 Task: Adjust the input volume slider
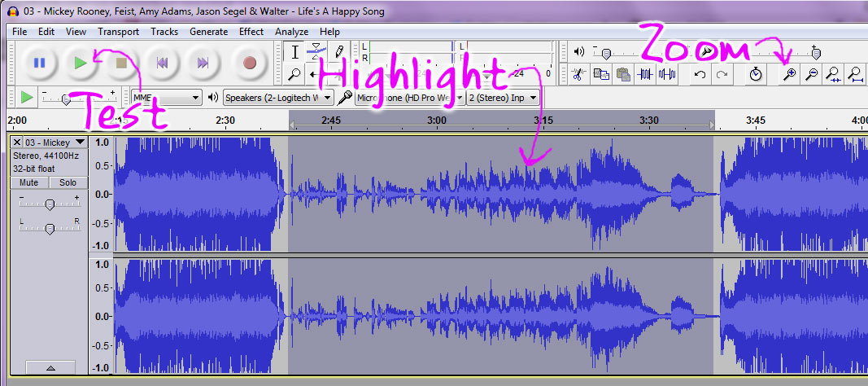(x=815, y=54)
